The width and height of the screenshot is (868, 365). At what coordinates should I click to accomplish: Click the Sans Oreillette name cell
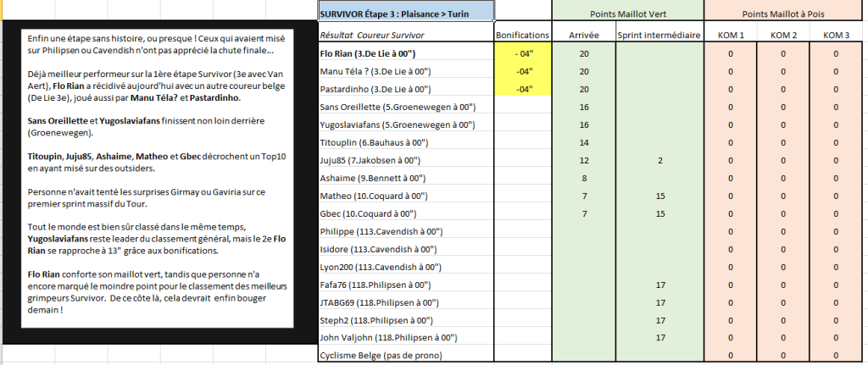coord(405,107)
